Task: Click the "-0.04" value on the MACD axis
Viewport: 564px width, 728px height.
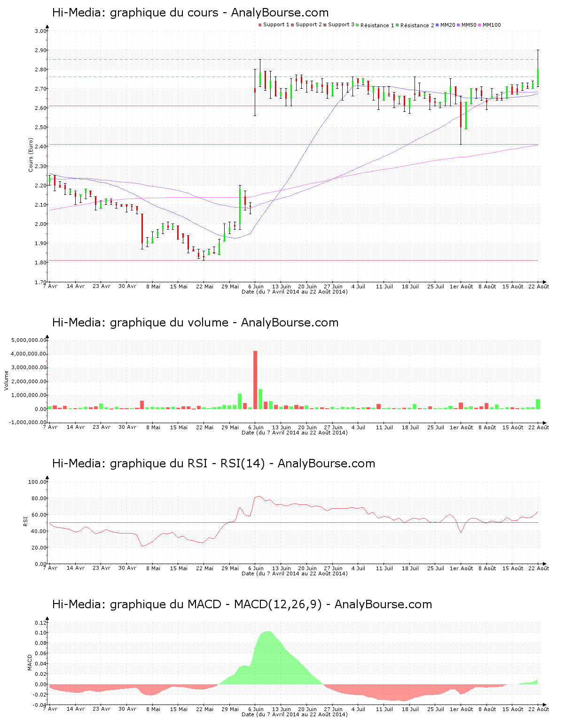Action: click(x=40, y=705)
